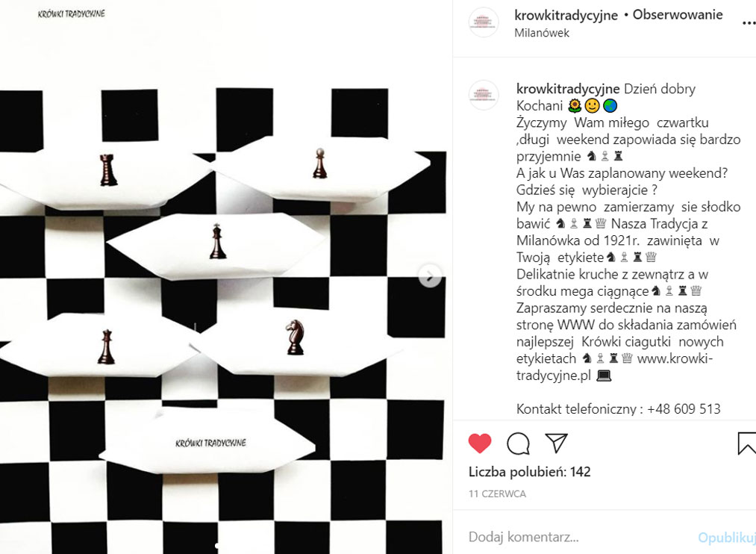Share post via paper plane icon
756x554 pixels.
tap(556, 443)
